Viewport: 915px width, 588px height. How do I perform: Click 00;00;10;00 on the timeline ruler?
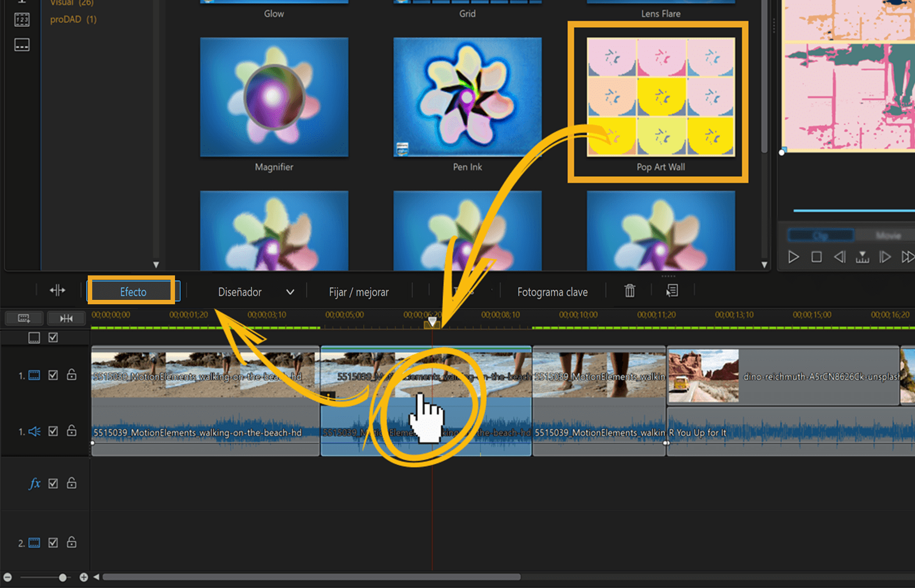click(578, 315)
